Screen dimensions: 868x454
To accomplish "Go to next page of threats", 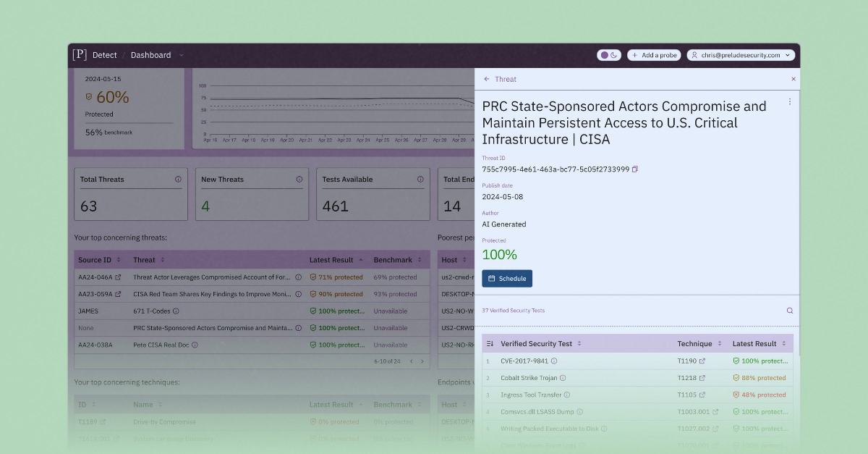I will tap(422, 361).
